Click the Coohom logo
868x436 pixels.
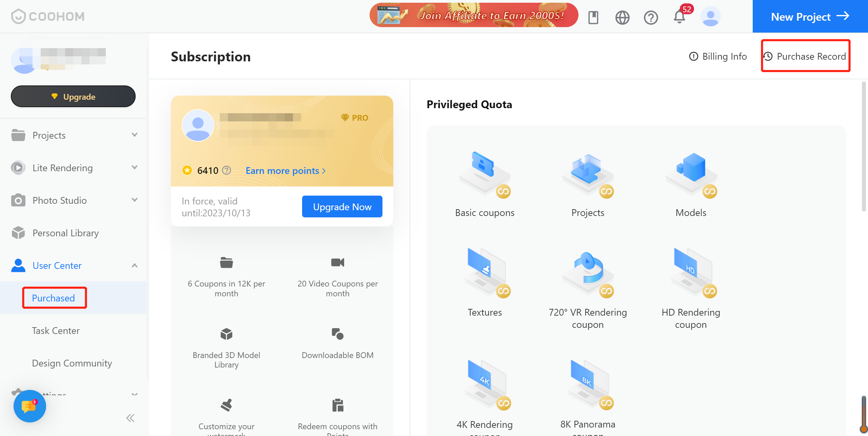(x=48, y=16)
